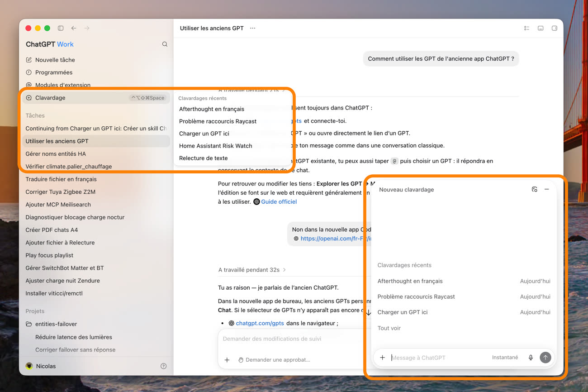Image resolution: width=588 pixels, height=392 pixels.
Task: Open the 'Ajouter MCP Meilisearch' task
Action: tap(96, 205)
